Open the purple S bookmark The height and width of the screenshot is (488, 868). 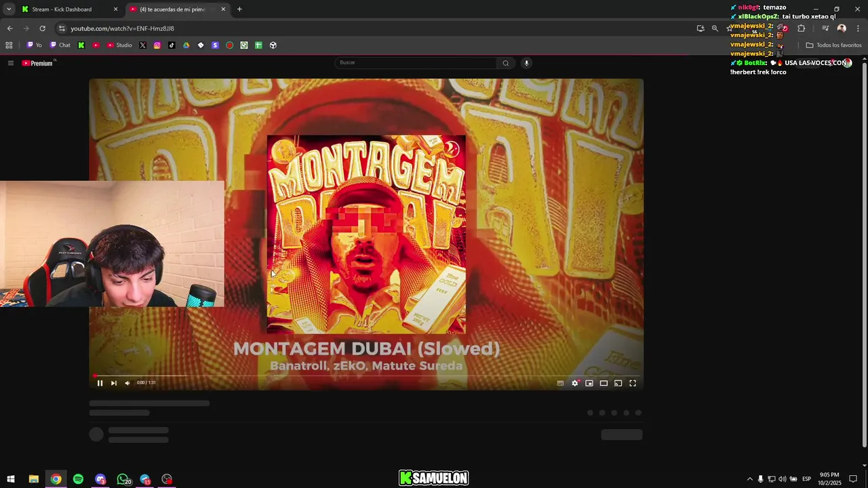(x=215, y=45)
